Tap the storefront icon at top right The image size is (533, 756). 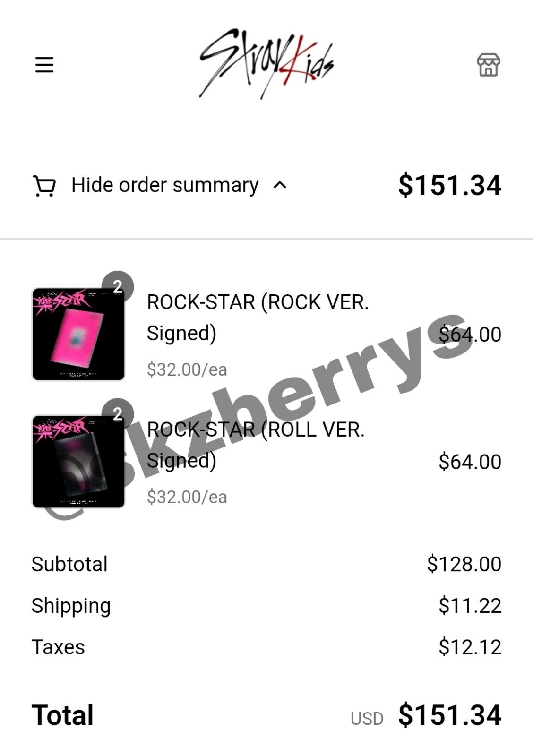tap(488, 64)
